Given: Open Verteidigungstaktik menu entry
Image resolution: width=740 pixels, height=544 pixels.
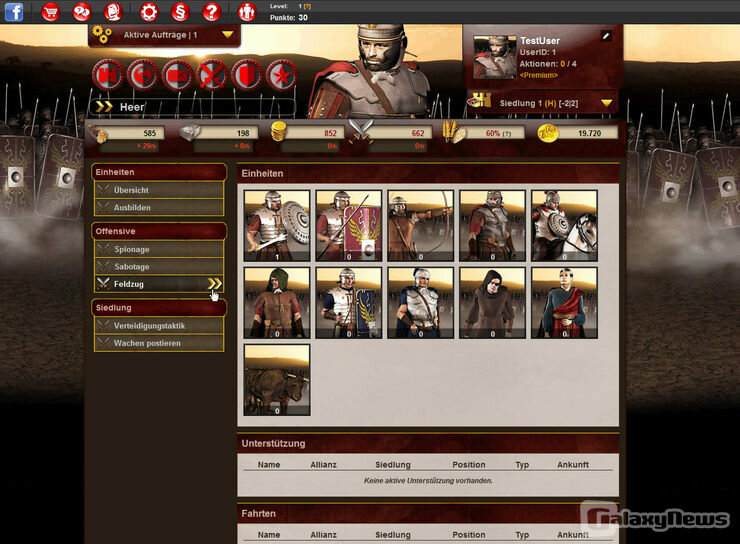Looking at the screenshot, I should (x=159, y=326).
